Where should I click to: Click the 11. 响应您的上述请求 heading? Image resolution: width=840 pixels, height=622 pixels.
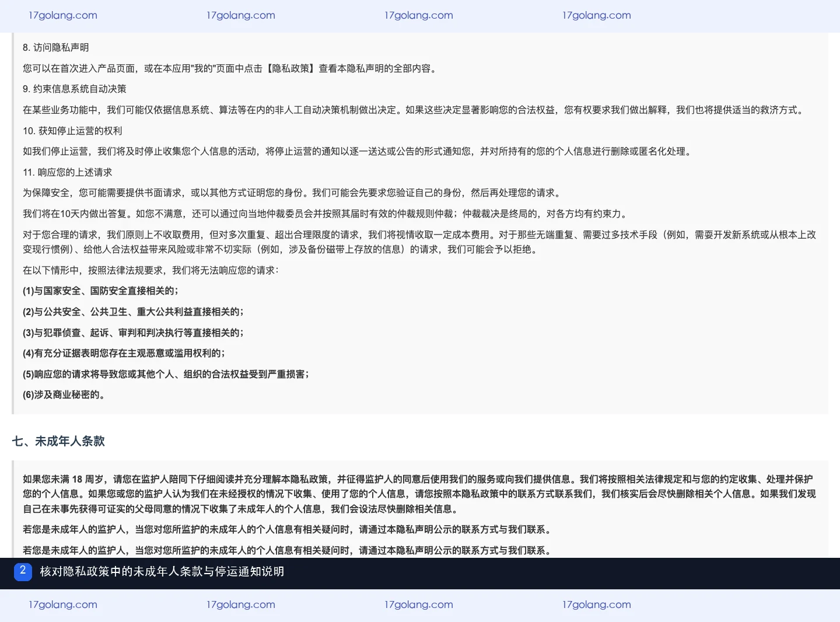[68, 172]
